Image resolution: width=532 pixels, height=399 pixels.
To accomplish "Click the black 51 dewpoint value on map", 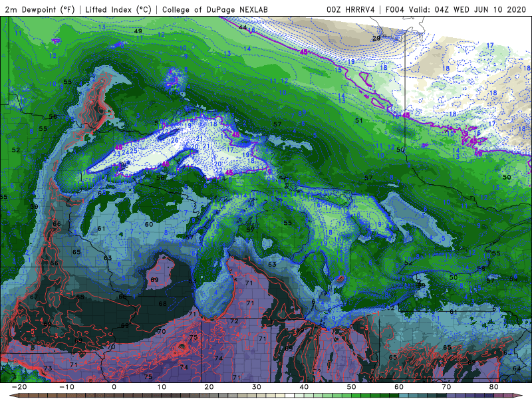I will coord(359,120).
